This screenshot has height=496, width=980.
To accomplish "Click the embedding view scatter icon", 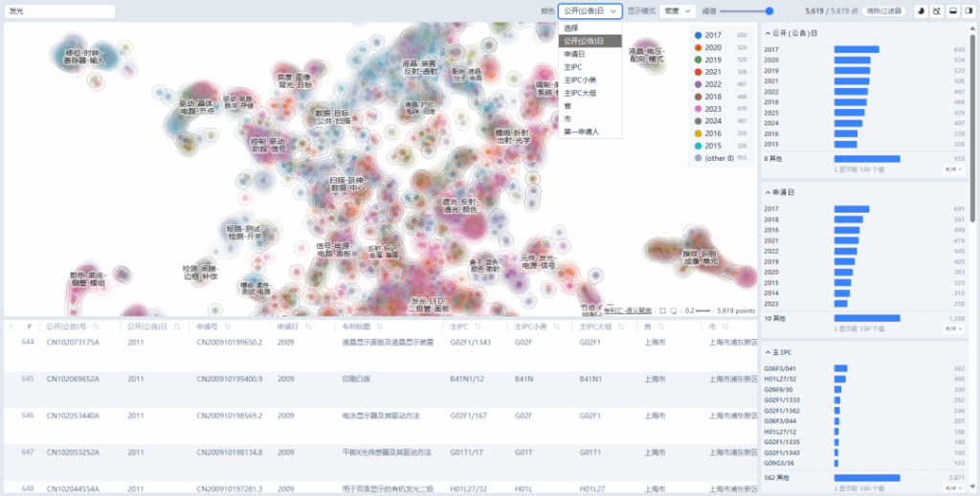I will pos(935,11).
